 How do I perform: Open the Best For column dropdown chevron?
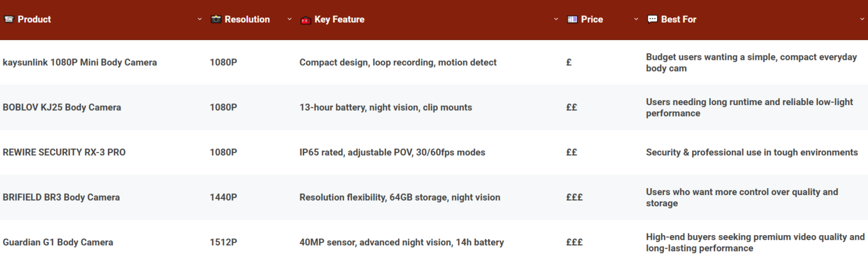coord(862,19)
